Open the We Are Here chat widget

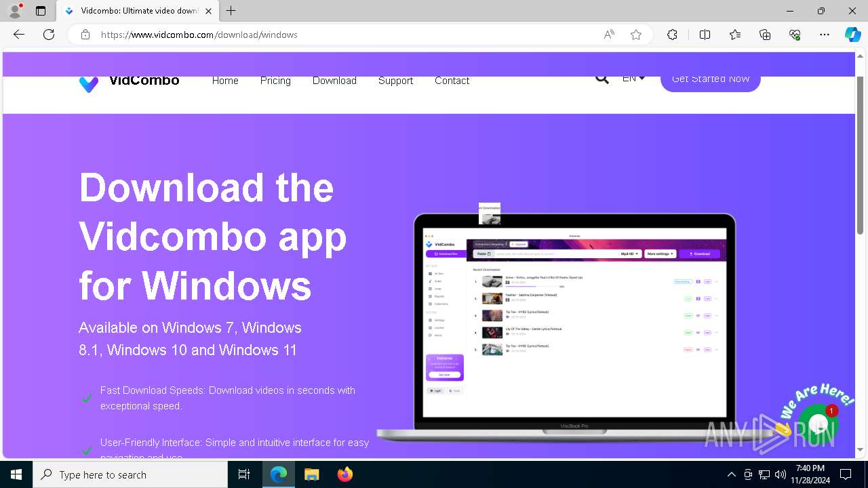[818, 425]
